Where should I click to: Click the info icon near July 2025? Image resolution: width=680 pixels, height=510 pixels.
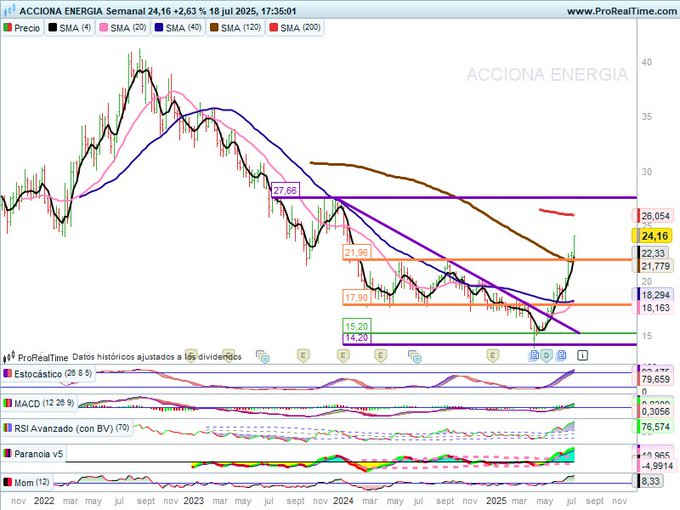(x=582, y=356)
